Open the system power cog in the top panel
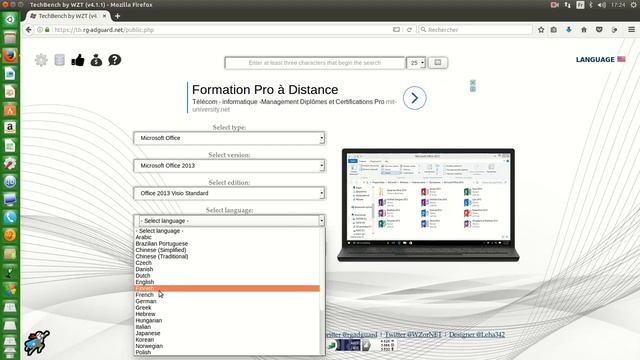 633,5
